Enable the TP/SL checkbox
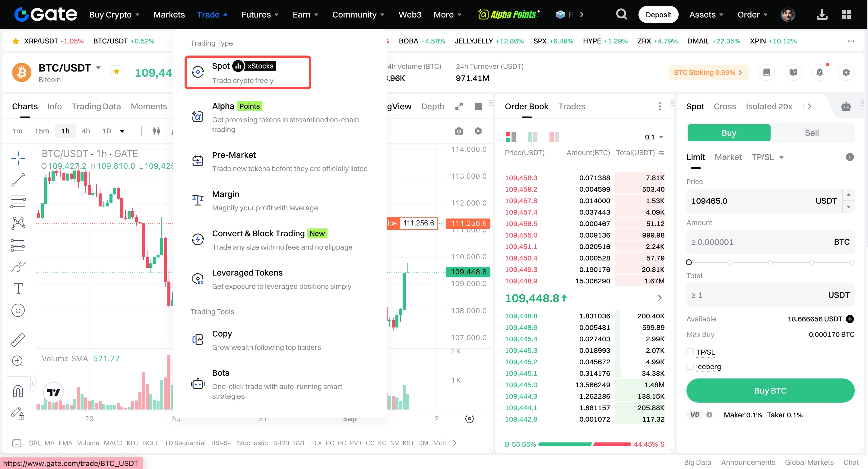This screenshot has height=469, width=868. point(690,352)
